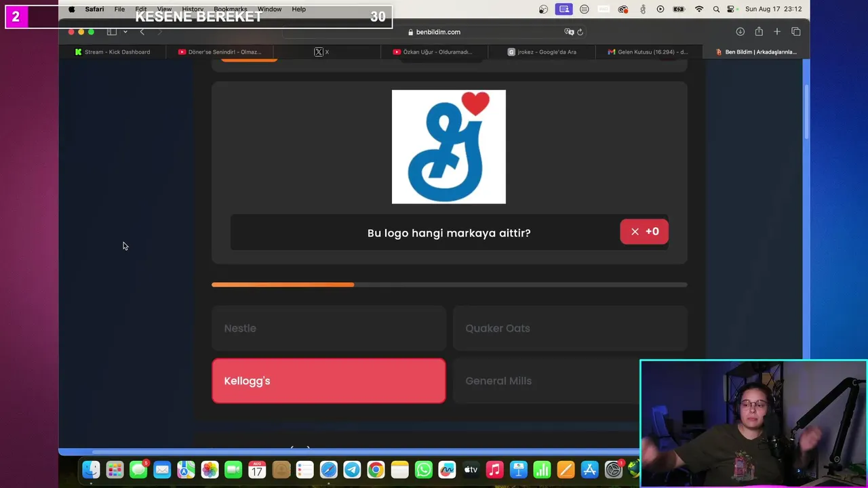
Task: Show the Safari sidebar
Action: click(x=112, y=32)
